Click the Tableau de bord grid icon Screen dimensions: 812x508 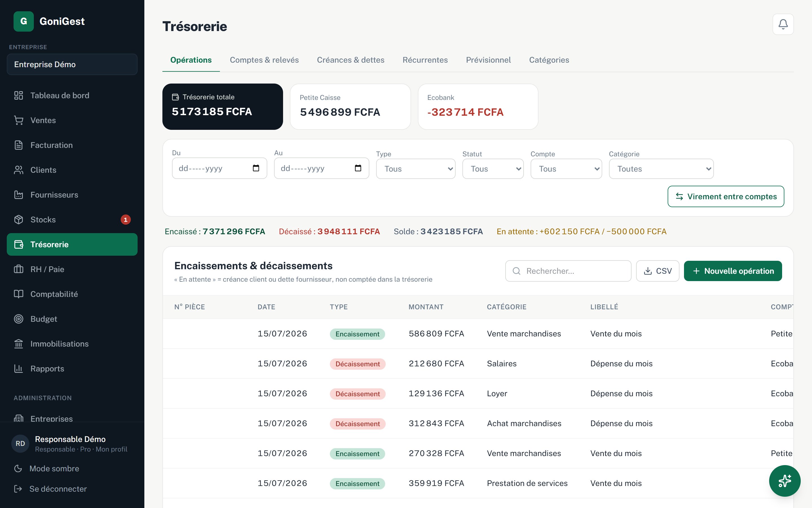point(18,95)
